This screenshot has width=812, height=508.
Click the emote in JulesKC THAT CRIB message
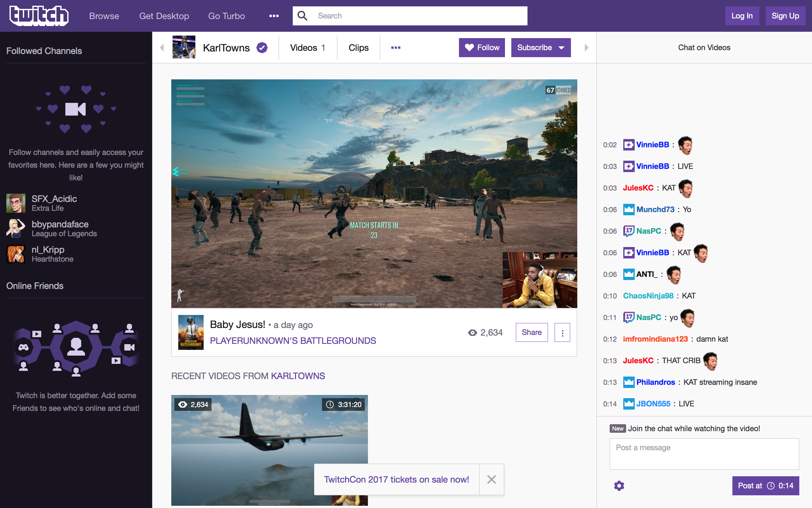pyautogui.click(x=710, y=361)
